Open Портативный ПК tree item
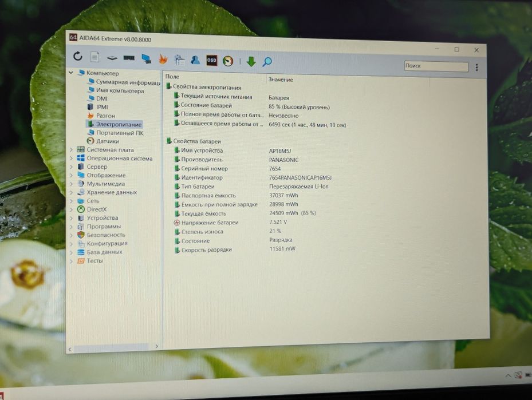532x400 pixels. click(x=115, y=133)
